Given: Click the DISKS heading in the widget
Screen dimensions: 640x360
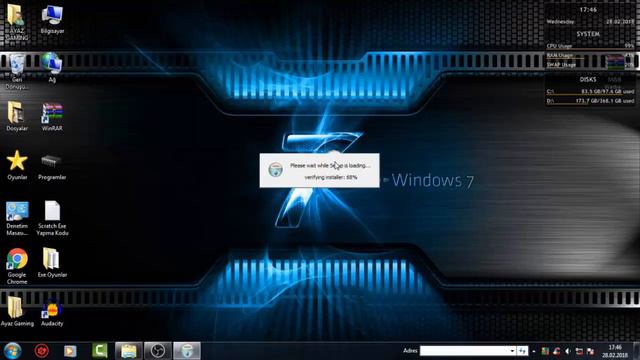Looking at the screenshot, I should (x=588, y=79).
